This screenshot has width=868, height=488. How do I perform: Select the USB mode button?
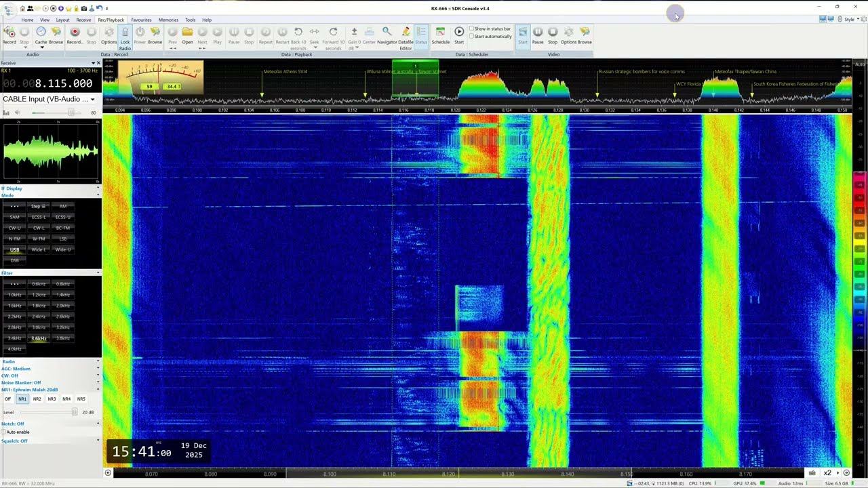point(15,249)
